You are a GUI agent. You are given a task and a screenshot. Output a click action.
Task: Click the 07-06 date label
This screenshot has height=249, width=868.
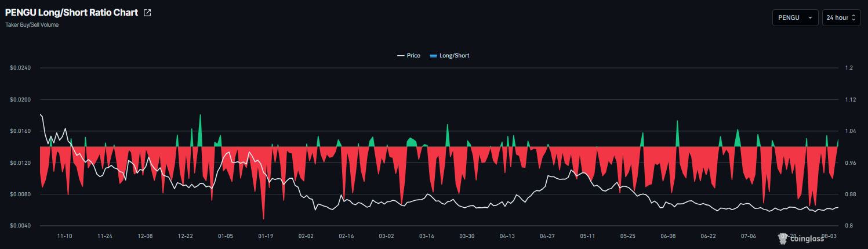[748, 236]
